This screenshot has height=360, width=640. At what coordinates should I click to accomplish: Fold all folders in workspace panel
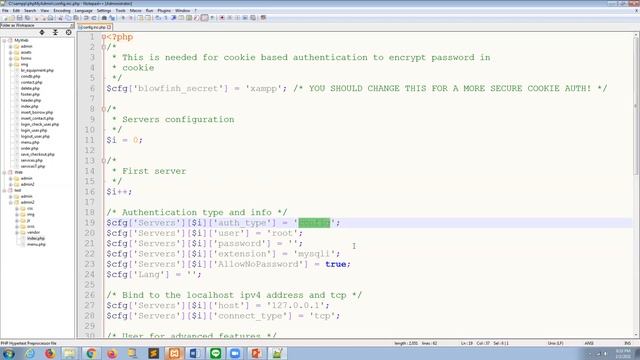(55, 32)
